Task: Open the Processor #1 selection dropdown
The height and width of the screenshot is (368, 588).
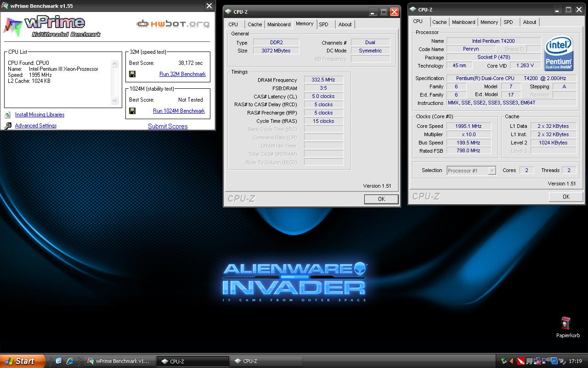Action: (x=492, y=170)
